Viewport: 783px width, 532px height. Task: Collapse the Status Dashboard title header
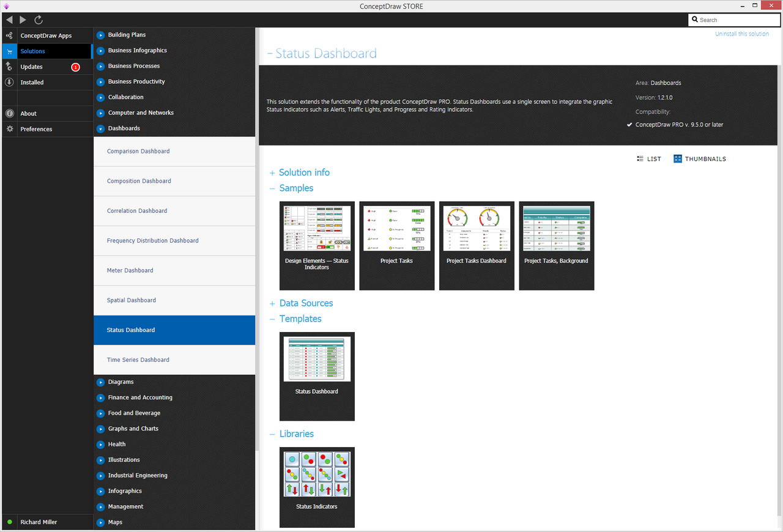tap(270, 54)
